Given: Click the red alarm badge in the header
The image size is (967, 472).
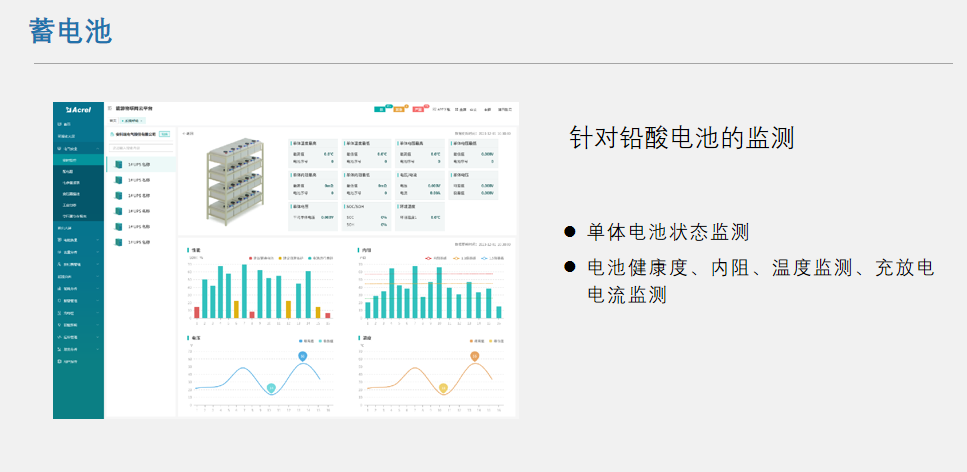Looking at the screenshot, I should (419, 109).
